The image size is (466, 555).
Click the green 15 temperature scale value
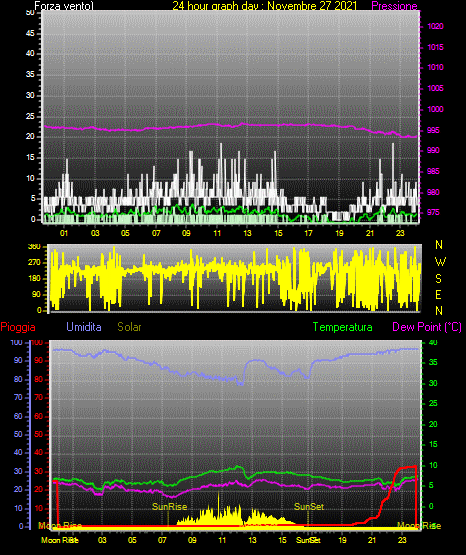[433, 444]
